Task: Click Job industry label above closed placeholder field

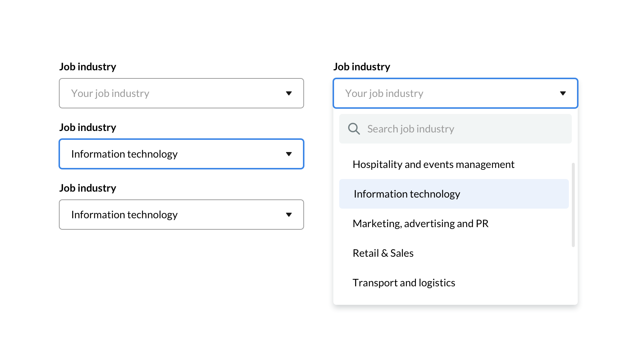Action: (87, 67)
